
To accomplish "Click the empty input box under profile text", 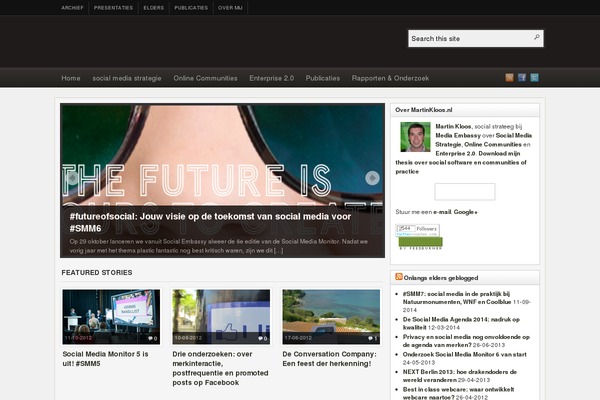I will pyautogui.click(x=465, y=191).
